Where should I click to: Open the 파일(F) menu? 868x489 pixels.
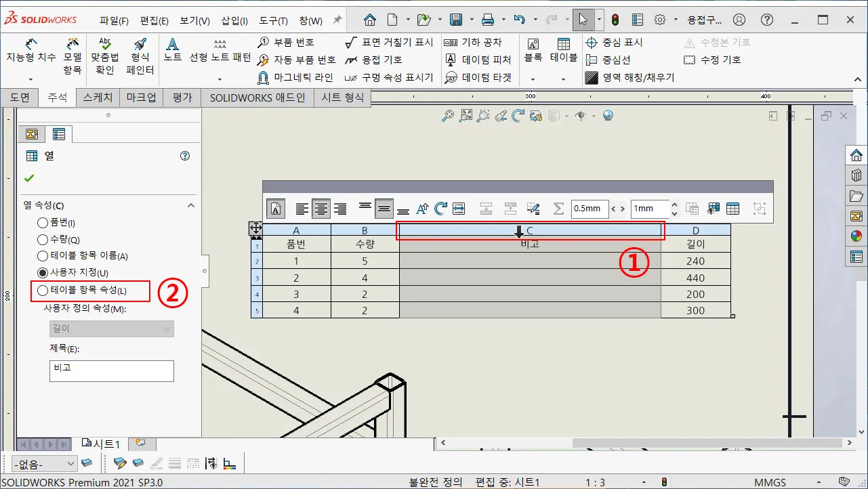point(114,20)
